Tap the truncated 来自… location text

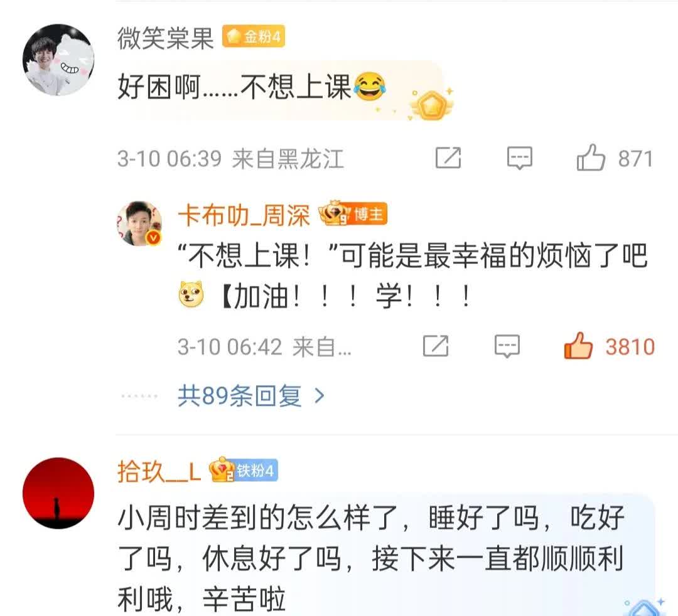tap(322, 346)
